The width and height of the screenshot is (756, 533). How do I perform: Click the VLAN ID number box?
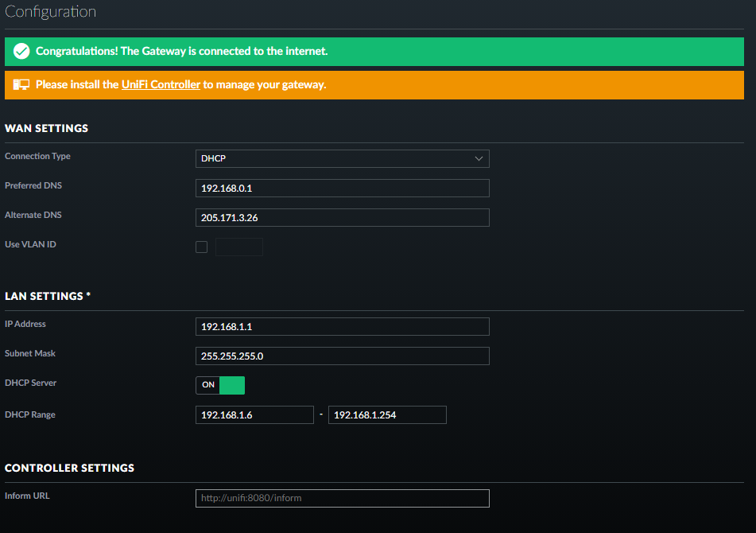238,247
